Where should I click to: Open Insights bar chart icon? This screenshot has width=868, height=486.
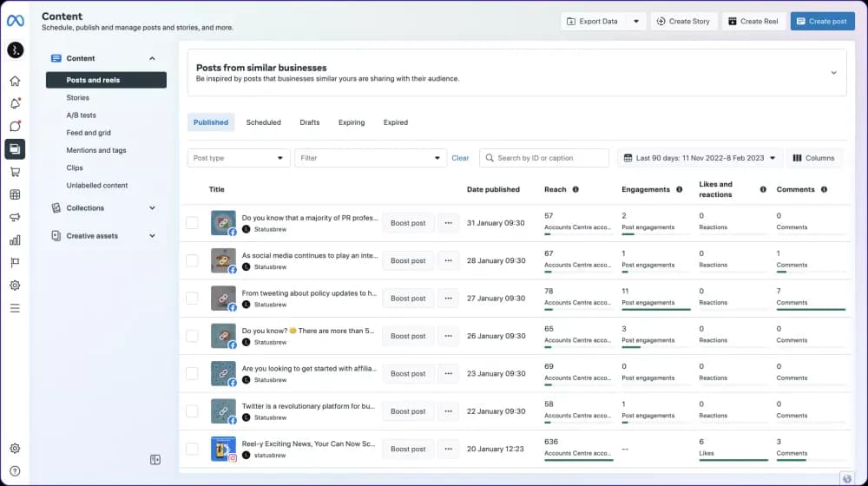coord(15,240)
